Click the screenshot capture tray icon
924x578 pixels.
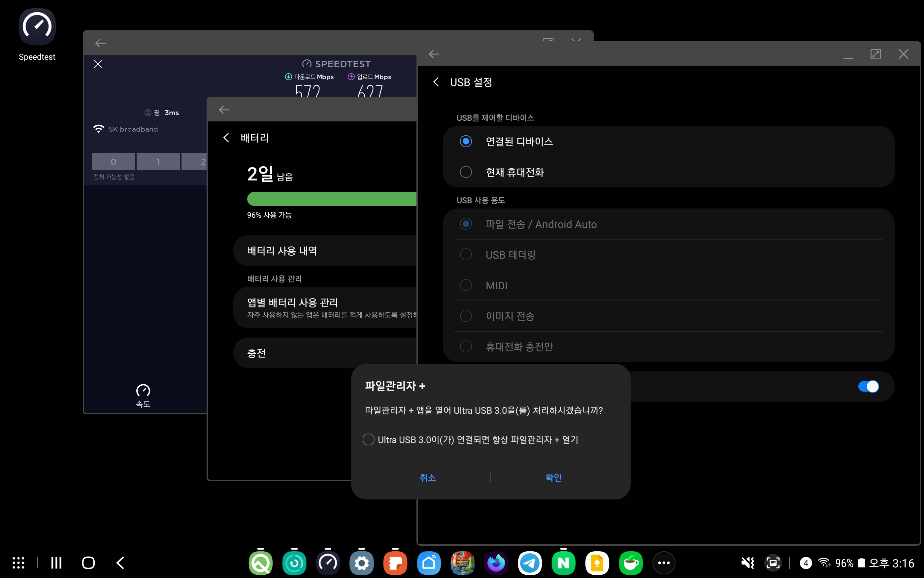[773, 563]
